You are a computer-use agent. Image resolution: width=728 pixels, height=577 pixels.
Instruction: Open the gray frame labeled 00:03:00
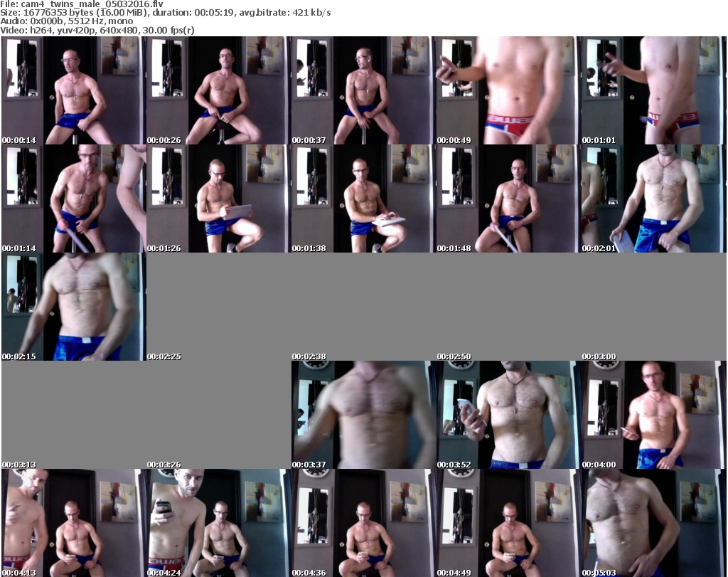point(654,307)
